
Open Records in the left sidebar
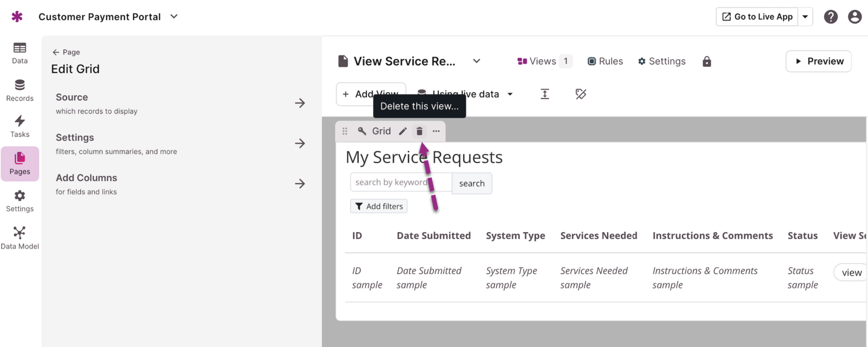[20, 90]
